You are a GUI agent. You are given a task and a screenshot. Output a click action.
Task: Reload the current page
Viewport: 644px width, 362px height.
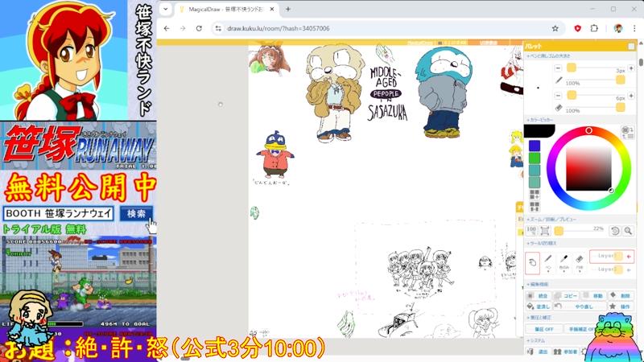pos(199,28)
